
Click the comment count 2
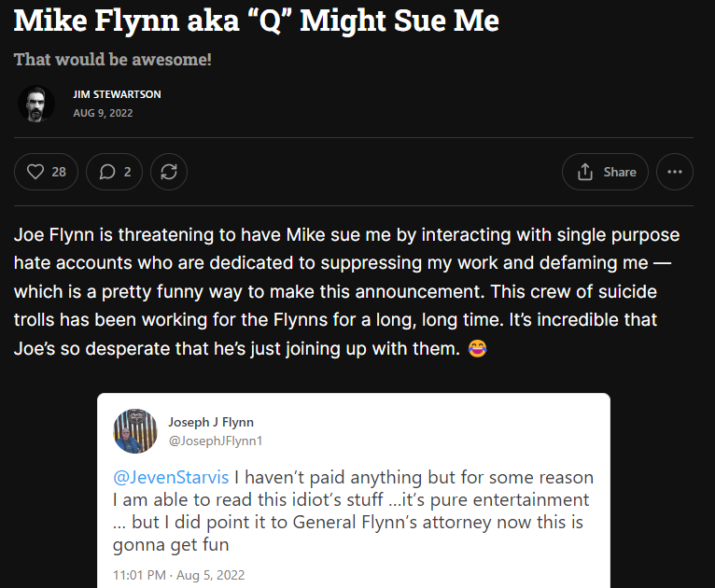(127, 172)
